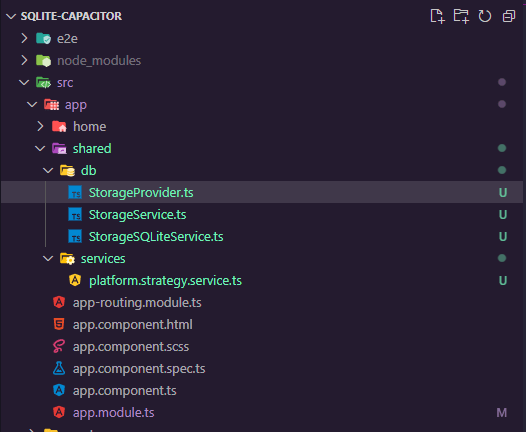Viewport: 526px width, 432px height.
Task: Open the StorageService.ts file
Action: click(x=138, y=214)
